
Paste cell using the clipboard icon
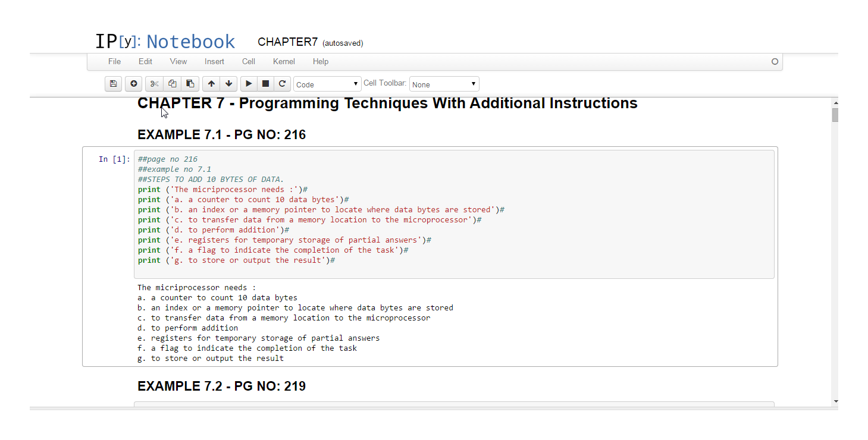coord(190,84)
